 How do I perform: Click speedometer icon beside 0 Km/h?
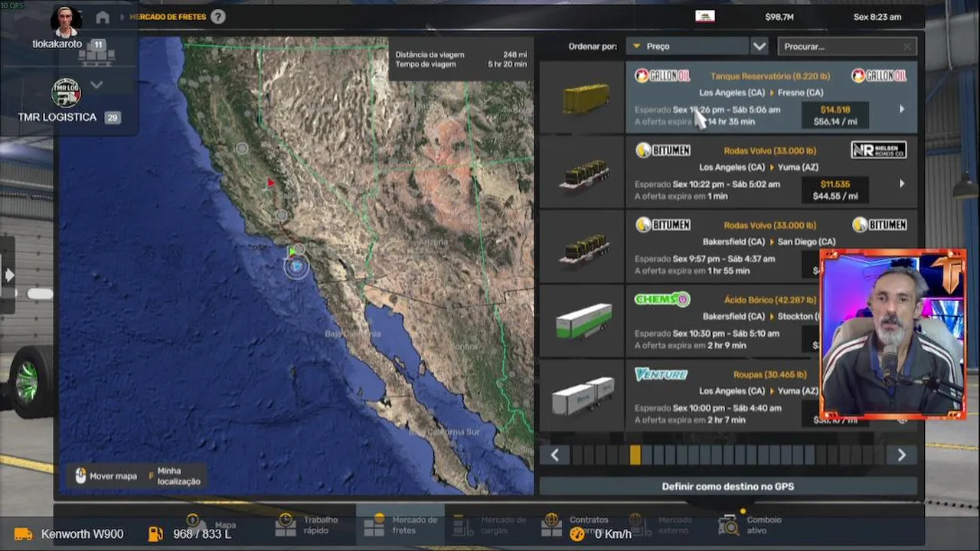pyautogui.click(x=577, y=534)
